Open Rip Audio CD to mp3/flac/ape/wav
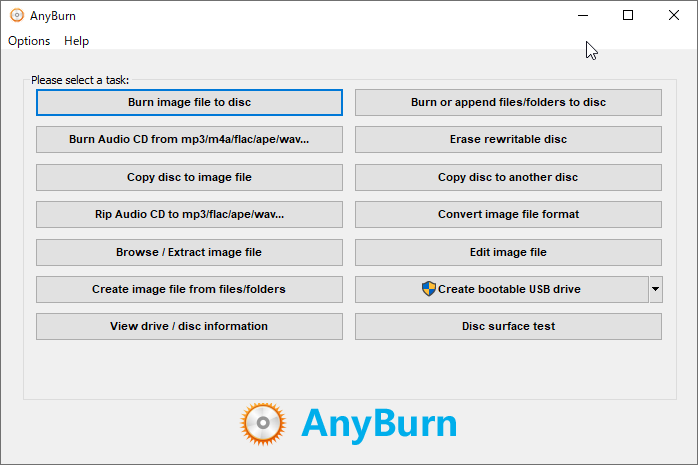698x465 pixels. [x=189, y=214]
